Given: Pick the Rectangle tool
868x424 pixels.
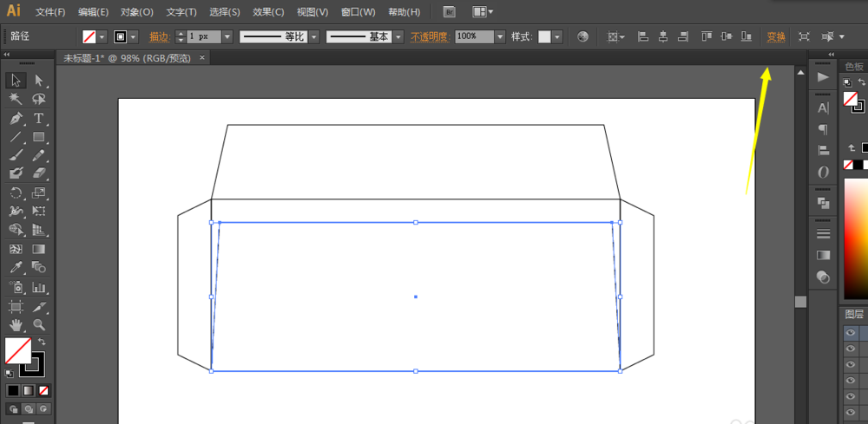Looking at the screenshot, I should pyautogui.click(x=39, y=137).
